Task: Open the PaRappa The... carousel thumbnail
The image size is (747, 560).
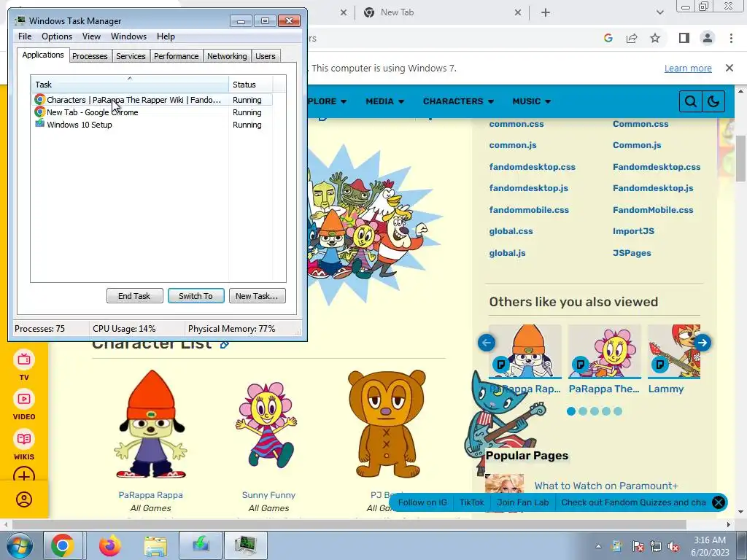Action: tap(605, 352)
